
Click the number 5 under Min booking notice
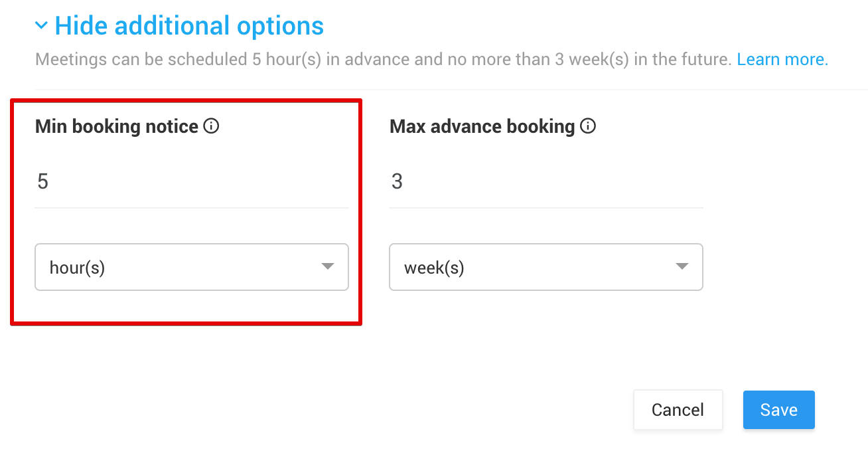click(43, 182)
